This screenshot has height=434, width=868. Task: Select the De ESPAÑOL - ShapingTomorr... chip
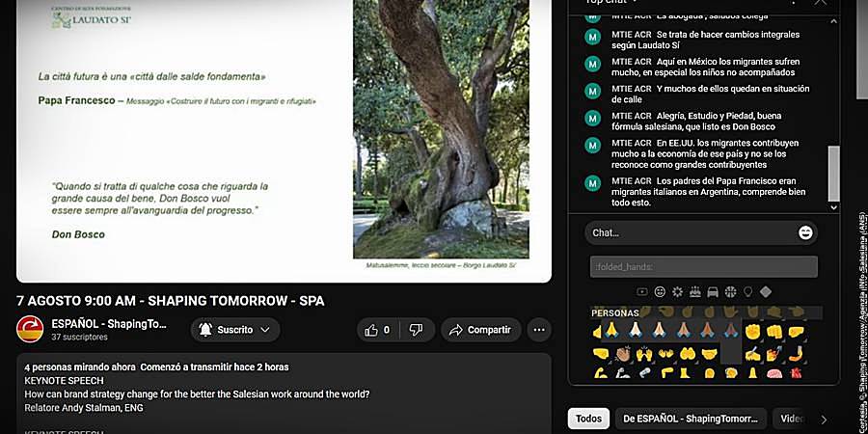pos(691,419)
